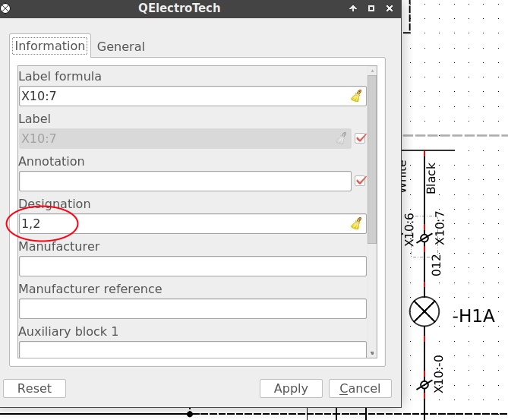Viewport: 508px width, 420px height.
Task: Click into the Manufacturer input field
Action: tap(192, 267)
